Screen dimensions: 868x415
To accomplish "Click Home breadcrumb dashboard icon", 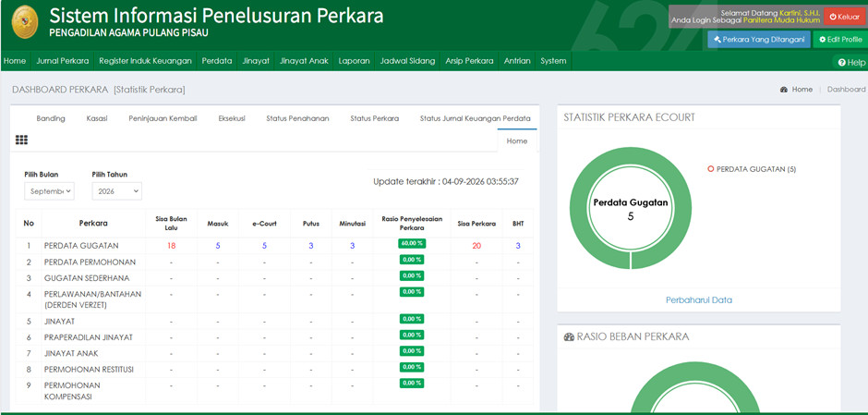I will (784, 90).
